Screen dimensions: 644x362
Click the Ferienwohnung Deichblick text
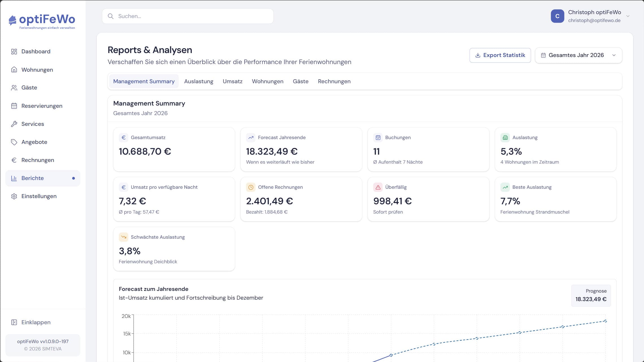click(x=148, y=262)
